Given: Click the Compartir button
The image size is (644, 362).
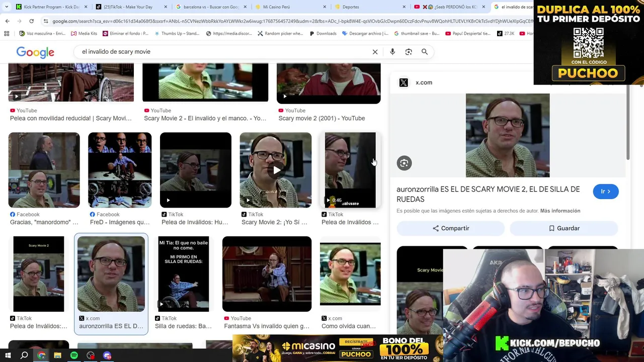Looking at the screenshot, I should [x=450, y=228].
